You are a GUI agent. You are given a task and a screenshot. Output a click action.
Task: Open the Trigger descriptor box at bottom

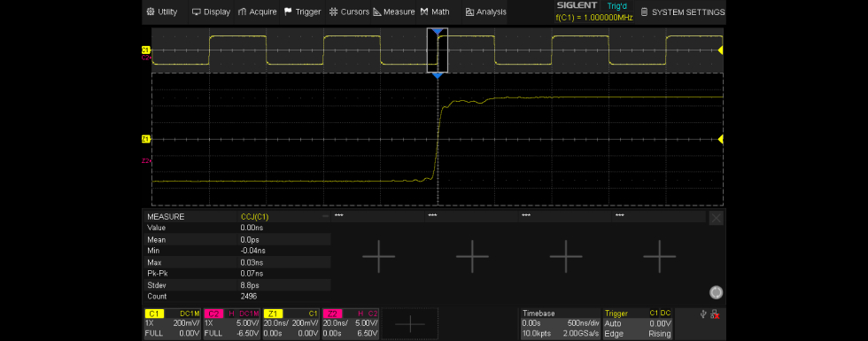click(638, 324)
